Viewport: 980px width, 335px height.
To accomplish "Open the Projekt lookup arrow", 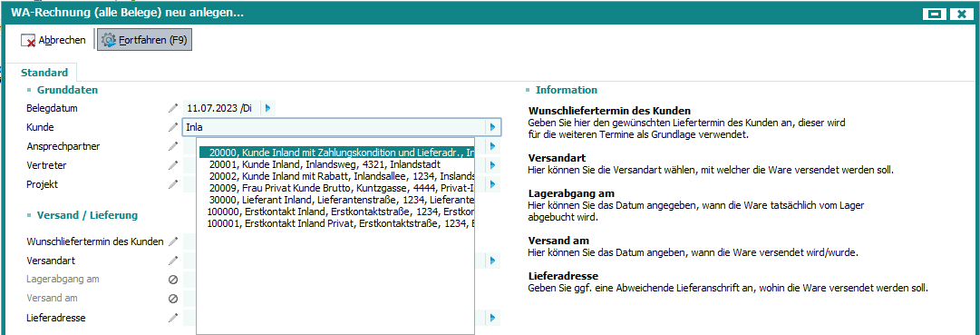I will click(x=493, y=184).
